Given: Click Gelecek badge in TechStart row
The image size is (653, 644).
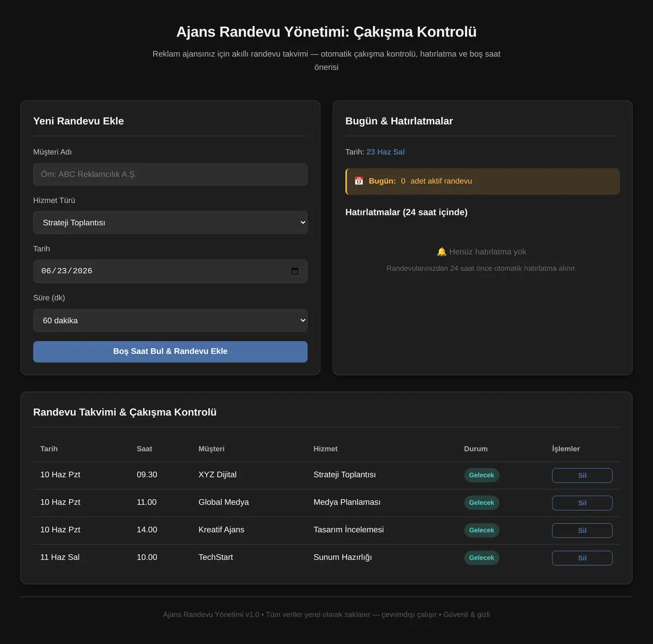Looking at the screenshot, I should (482, 558).
